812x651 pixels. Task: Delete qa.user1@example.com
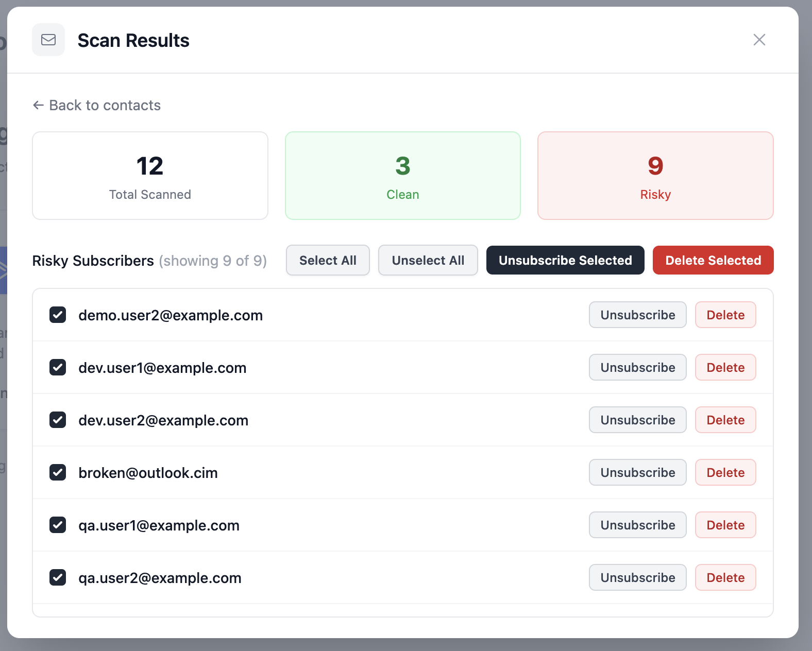[725, 525]
